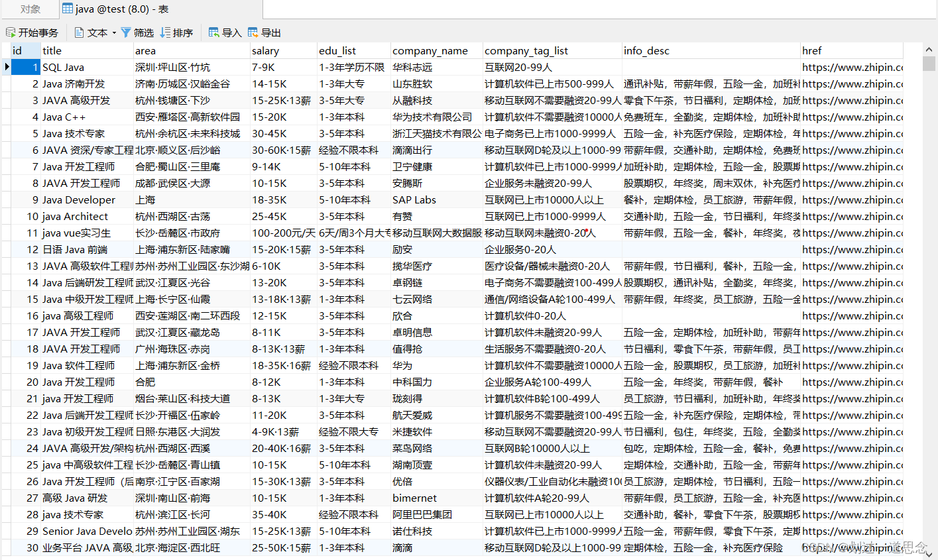Click the href column header

click(852, 50)
